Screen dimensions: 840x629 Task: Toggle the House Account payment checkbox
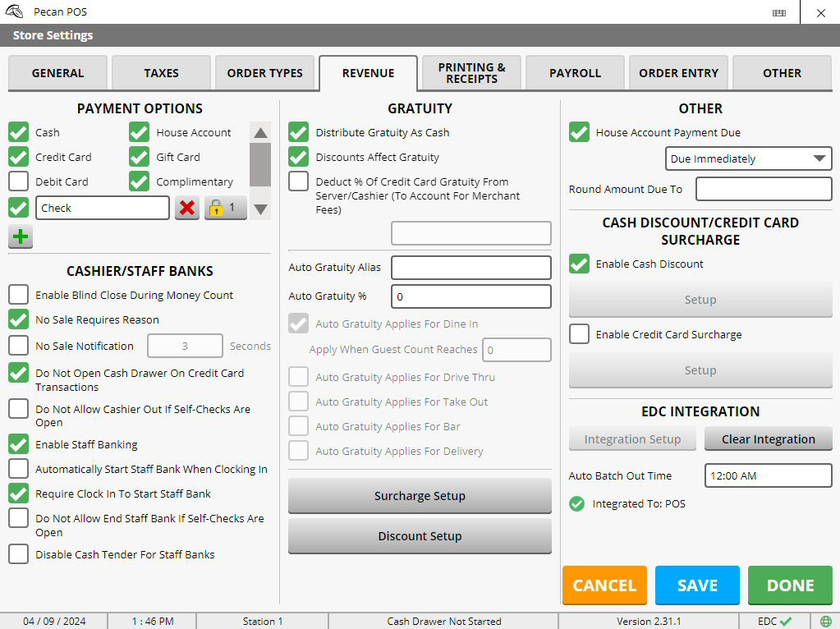click(x=140, y=132)
